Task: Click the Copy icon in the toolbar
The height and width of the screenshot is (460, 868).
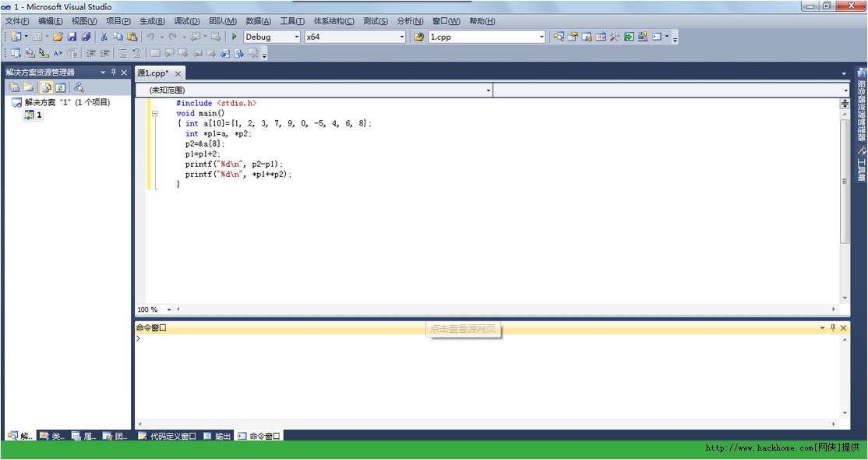Action: coord(118,37)
